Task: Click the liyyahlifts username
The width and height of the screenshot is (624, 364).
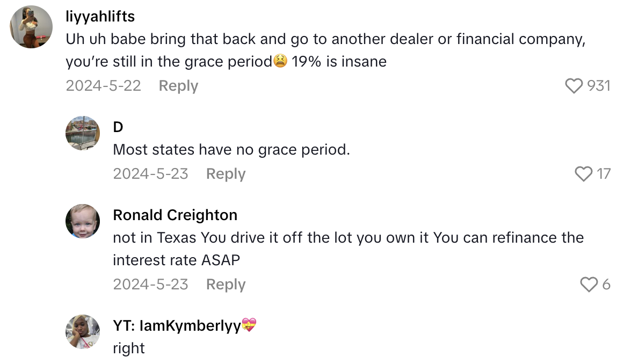Action: (x=100, y=17)
